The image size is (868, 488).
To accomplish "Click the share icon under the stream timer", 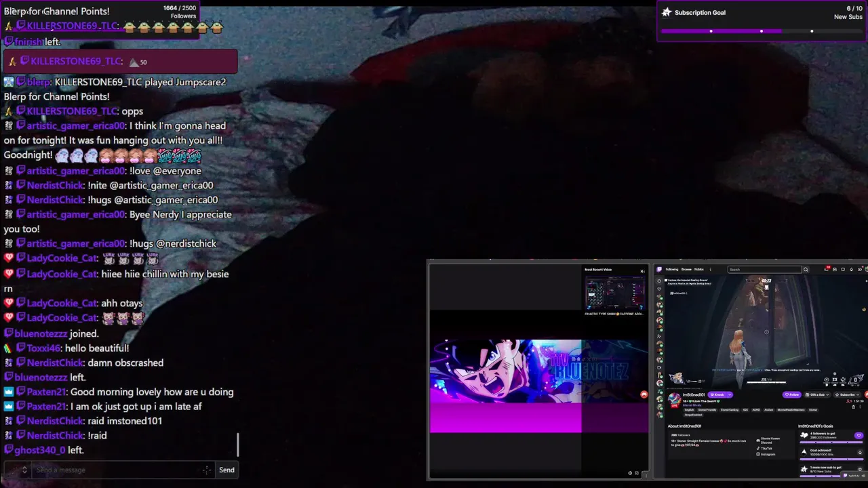I will click(x=853, y=407).
